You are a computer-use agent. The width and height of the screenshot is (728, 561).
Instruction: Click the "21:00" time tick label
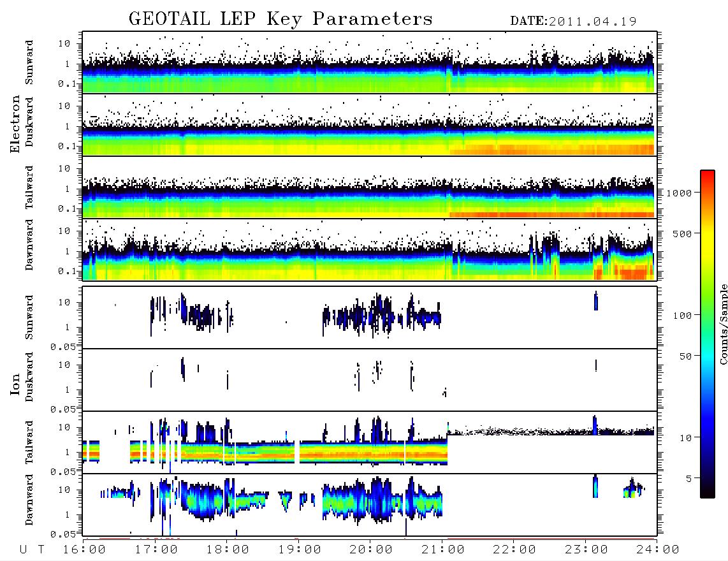444,550
